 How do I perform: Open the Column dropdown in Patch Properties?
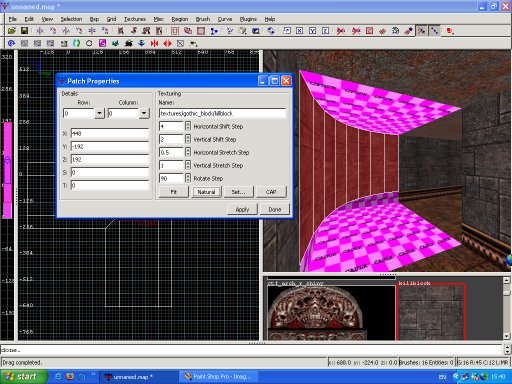click(144, 113)
